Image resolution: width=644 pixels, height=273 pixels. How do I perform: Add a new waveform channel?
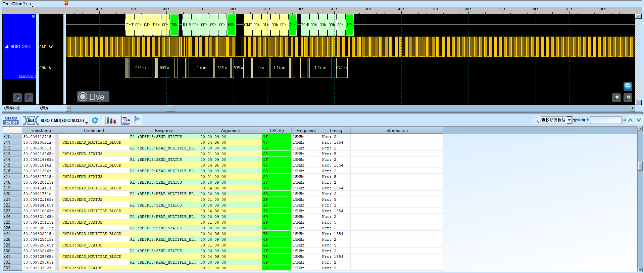coord(17,98)
